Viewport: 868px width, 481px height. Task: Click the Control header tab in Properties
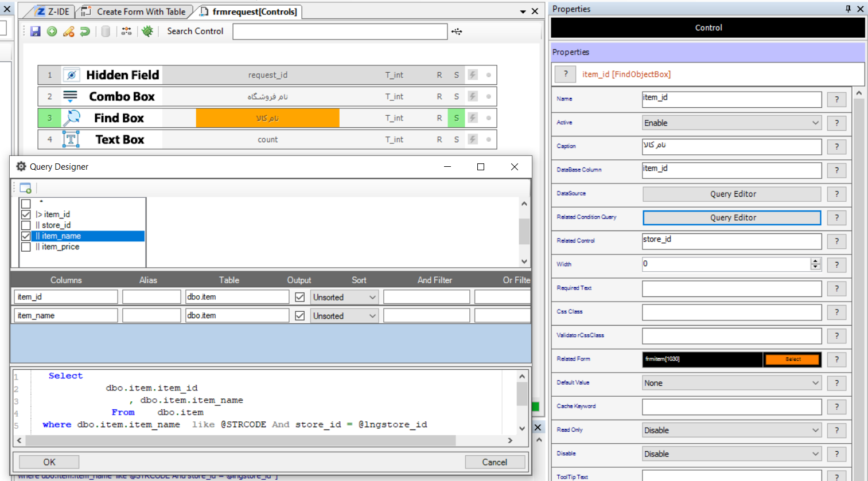[x=708, y=28]
